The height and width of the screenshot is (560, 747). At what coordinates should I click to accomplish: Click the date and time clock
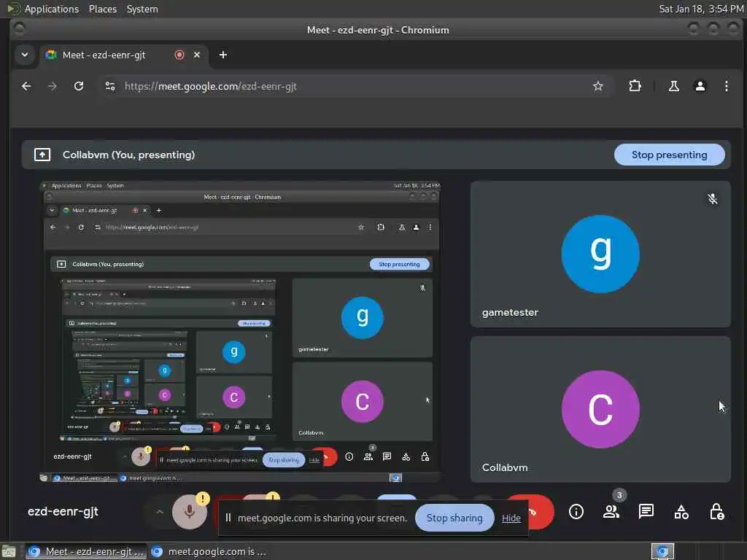tap(701, 9)
